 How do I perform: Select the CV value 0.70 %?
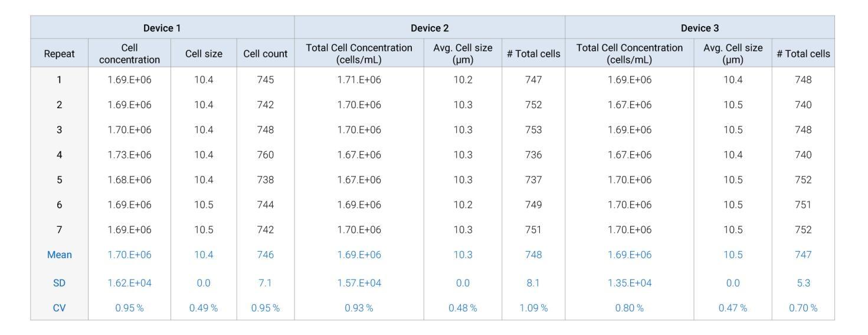[x=803, y=307]
